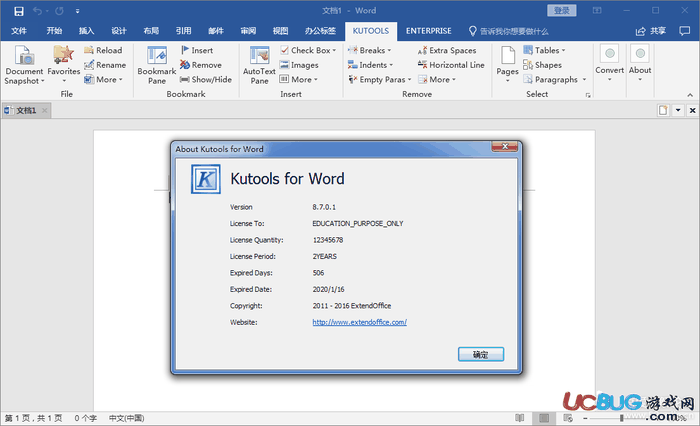Switch to Print Layout view icon
Image resolution: width=700 pixels, height=426 pixels.
pos(544,418)
